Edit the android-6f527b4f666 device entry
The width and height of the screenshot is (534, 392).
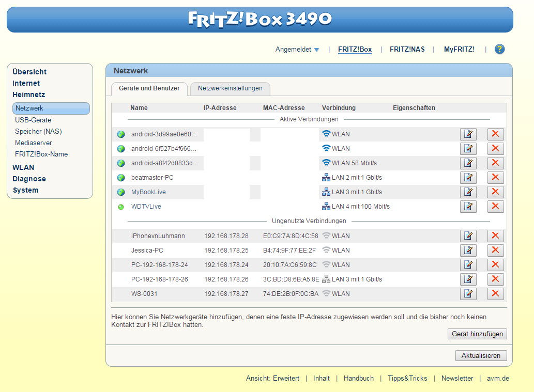pos(468,148)
